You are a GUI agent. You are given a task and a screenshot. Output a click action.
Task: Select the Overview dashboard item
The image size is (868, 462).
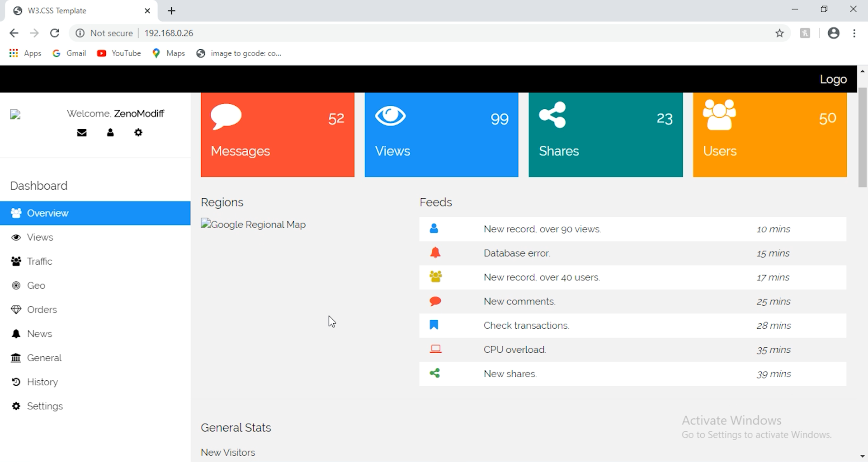click(49, 213)
